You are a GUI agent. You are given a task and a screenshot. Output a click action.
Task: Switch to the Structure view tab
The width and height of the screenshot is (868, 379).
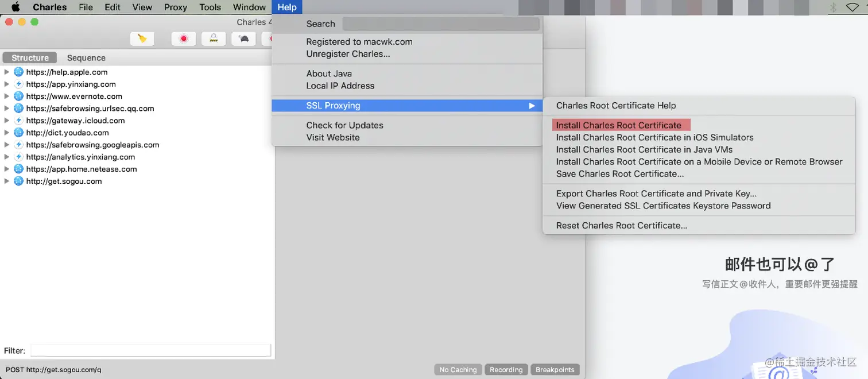(30, 58)
